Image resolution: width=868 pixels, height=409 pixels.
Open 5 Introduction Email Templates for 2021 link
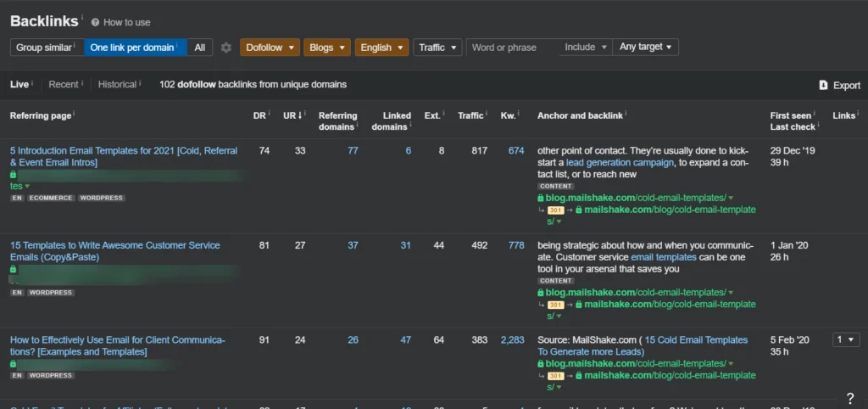[x=124, y=156]
